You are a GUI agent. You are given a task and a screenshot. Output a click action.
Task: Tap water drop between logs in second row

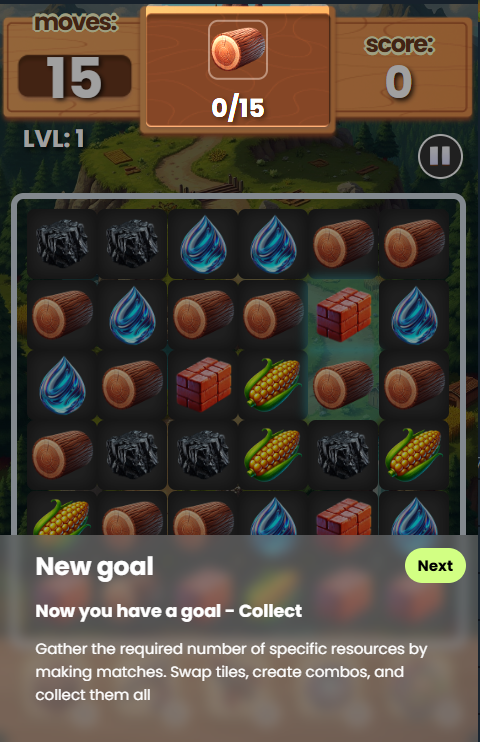point(133,314)
